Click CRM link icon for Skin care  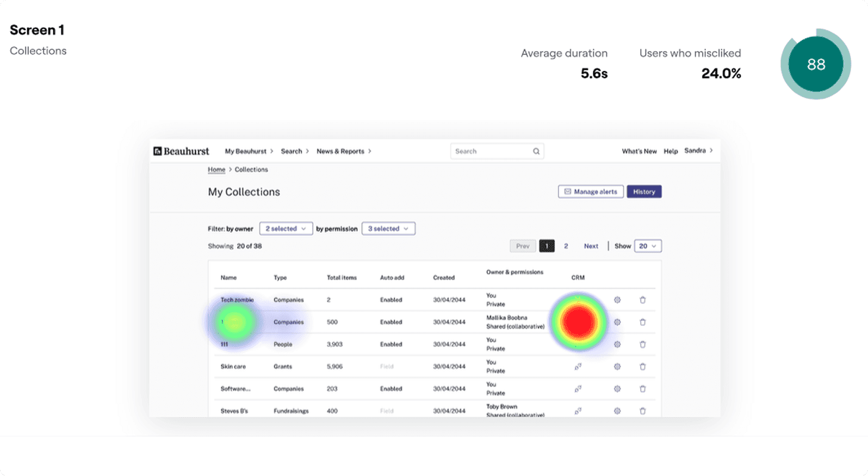click(x=578, y=367)
